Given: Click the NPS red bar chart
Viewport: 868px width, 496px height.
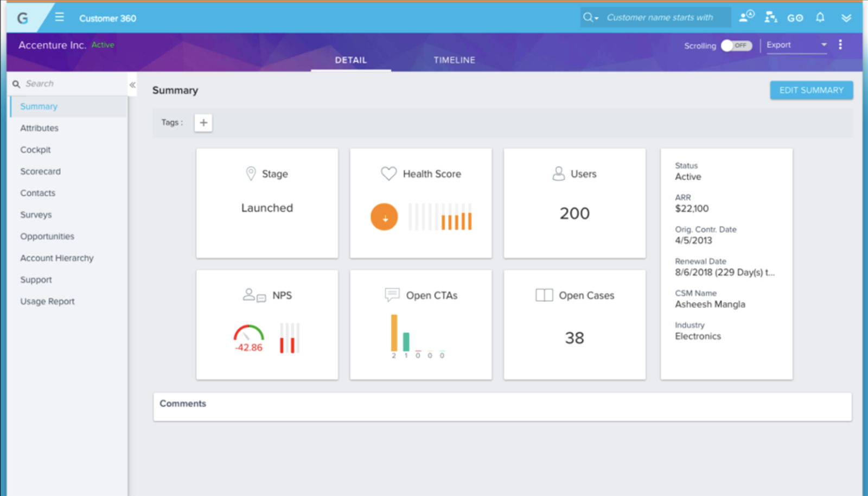Looking at the screenshot, I should click(x=290, y=338).
